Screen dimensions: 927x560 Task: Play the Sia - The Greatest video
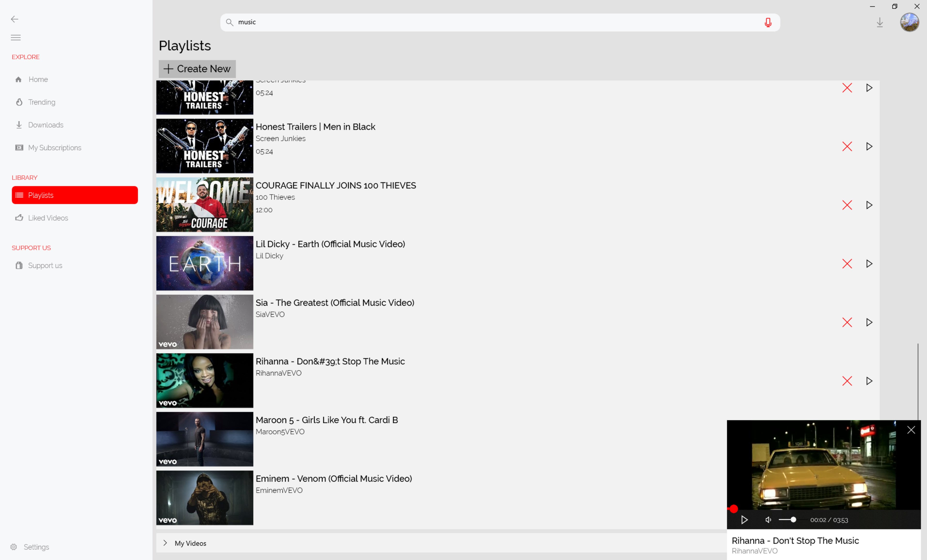pyautogui.click(x=869, y=322)
